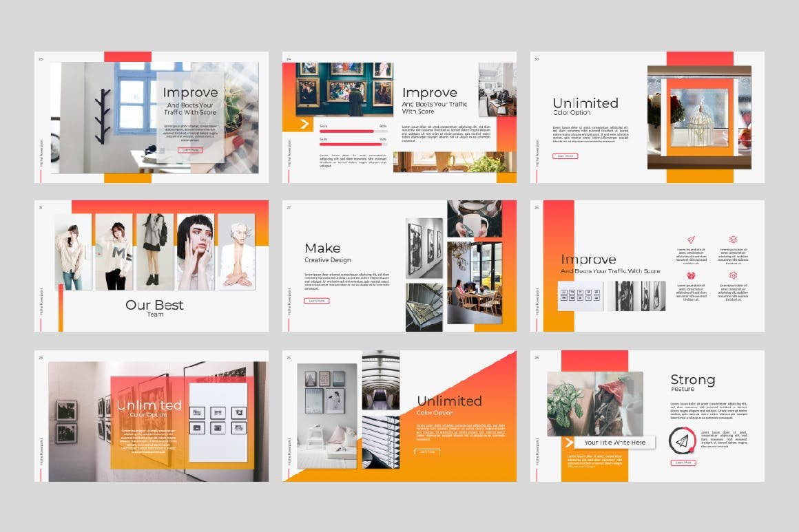Click black and white gallery frames photo on slide 26
This screenshot has width=799, height=532.
tap(637, 295)
